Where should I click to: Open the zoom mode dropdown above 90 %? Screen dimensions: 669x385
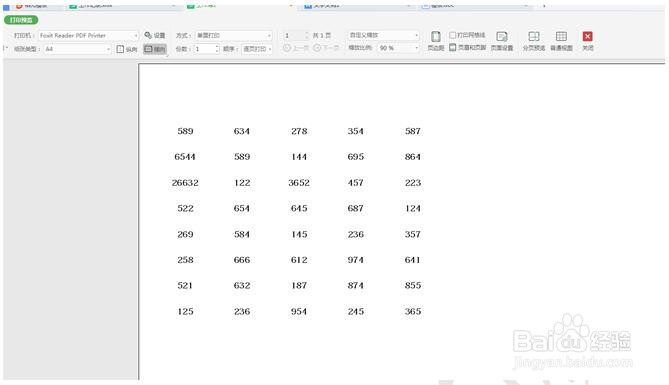[384, 35]
